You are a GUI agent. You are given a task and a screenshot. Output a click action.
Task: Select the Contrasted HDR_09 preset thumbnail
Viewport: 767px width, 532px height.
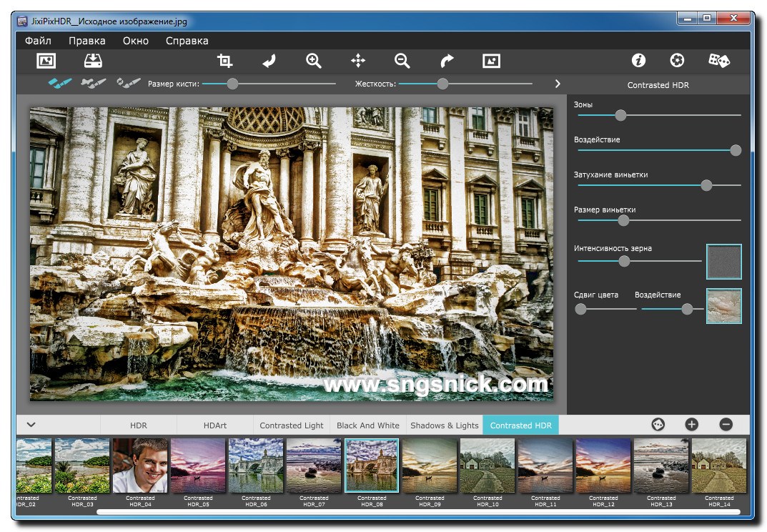(430, 466)
